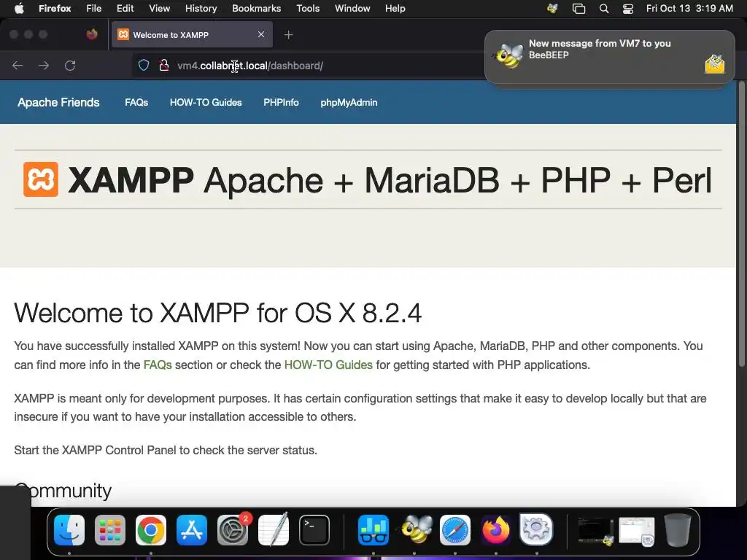Open TextEdit from the dock
The image size is (747, 560).
[274, 529]
